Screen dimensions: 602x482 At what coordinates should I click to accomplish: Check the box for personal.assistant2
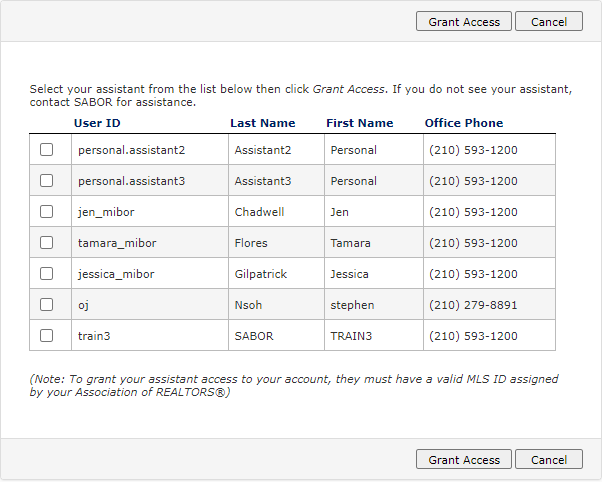click(x=47, y=150)
